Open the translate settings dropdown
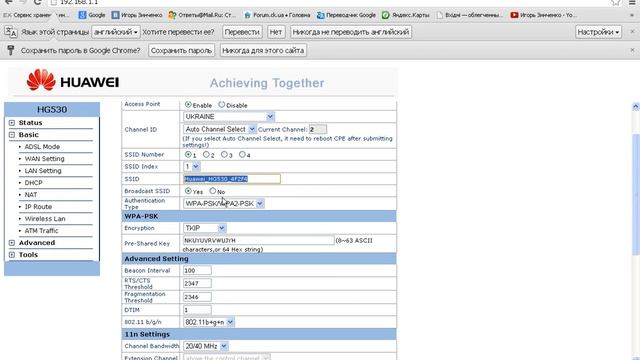The height and width of the screenshot is (360, 640). click(x=598, y=32)
